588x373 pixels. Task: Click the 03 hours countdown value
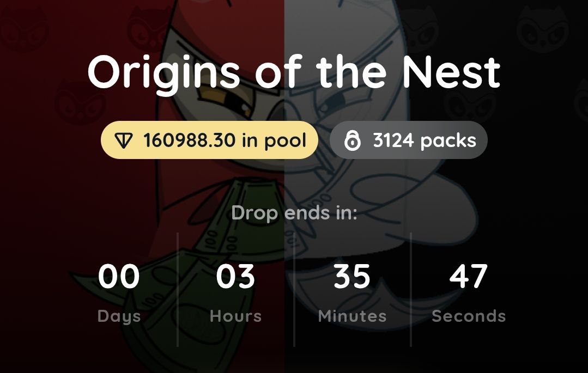coord(235,276)
